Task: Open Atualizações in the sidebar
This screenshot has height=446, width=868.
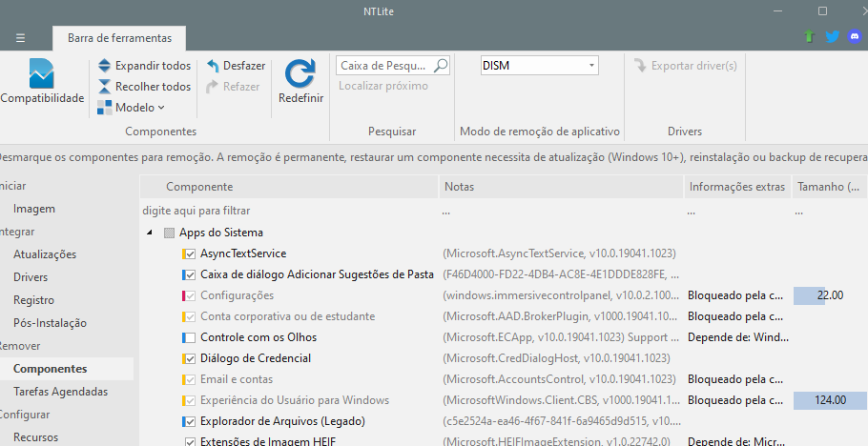Action: [x=45, y=254]
